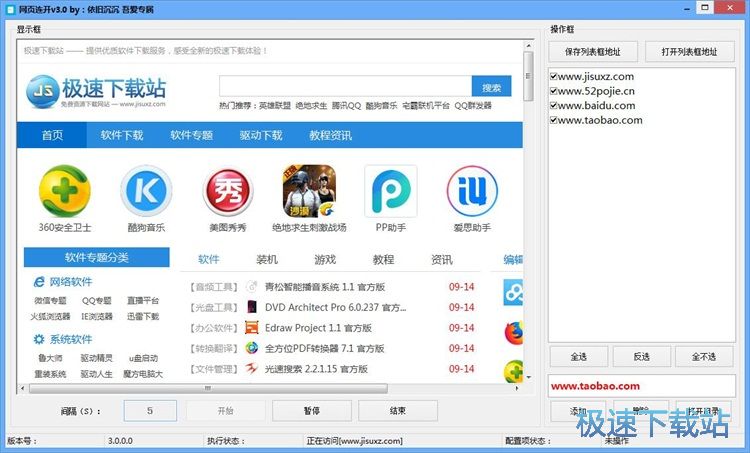Click the 全不选 button
This screenshot has width=750, height=453.
click(x=704, y=357)
